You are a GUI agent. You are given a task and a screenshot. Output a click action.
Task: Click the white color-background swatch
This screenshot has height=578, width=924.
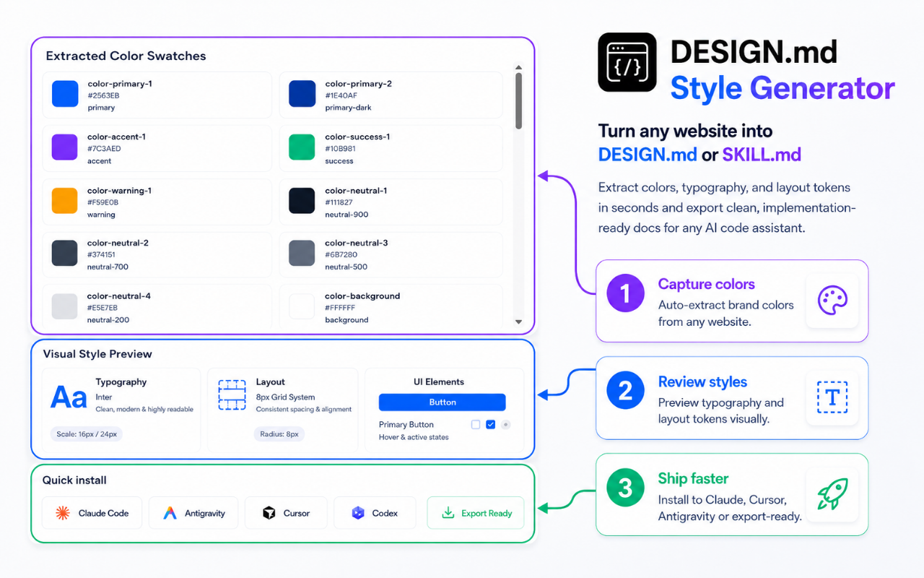[x=302, y=306]
